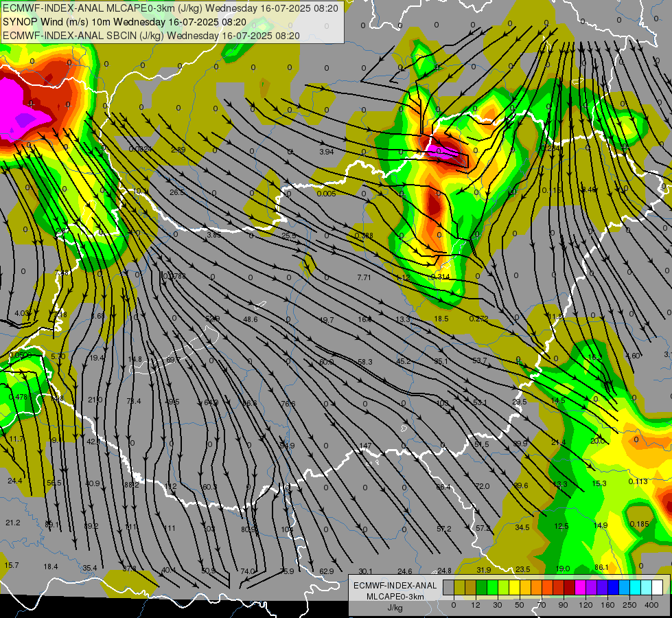Select the pure yellow legend swatch
Screen dimensions: 672x618
[515, 587]
